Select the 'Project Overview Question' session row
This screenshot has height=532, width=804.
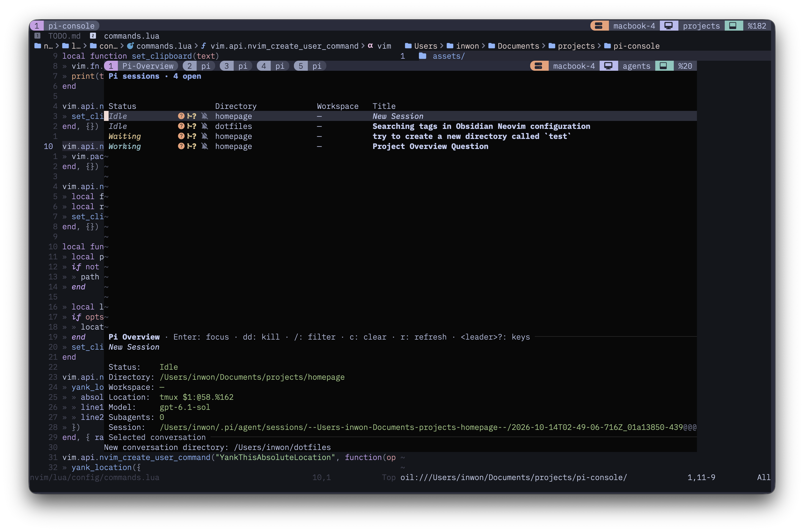tap(400, 146)
